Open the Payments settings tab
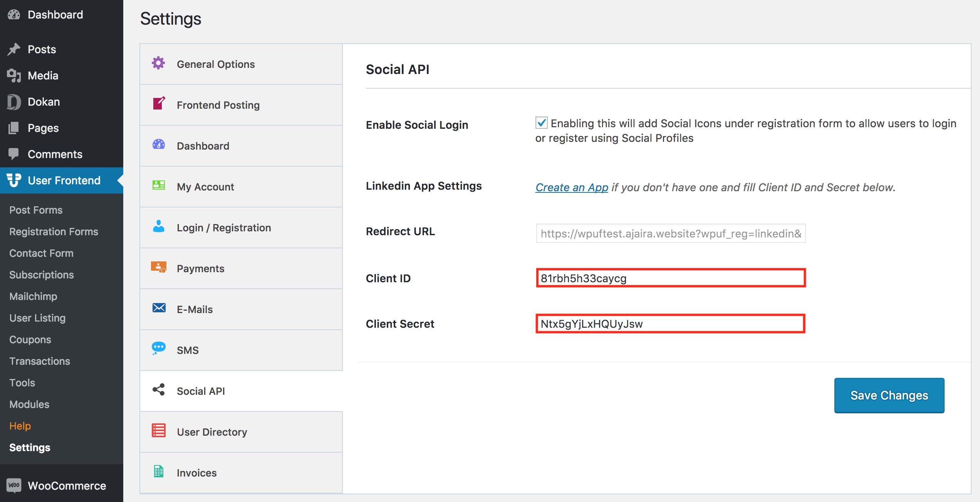The image size is (980, 502). pyautogui.click(x=241, y=268)
